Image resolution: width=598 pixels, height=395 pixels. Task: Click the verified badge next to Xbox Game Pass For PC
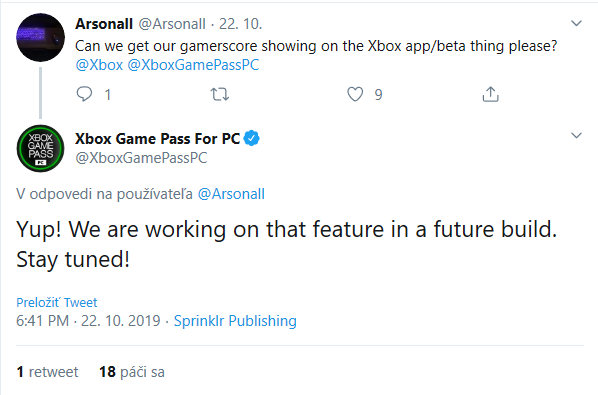point(252,138)
